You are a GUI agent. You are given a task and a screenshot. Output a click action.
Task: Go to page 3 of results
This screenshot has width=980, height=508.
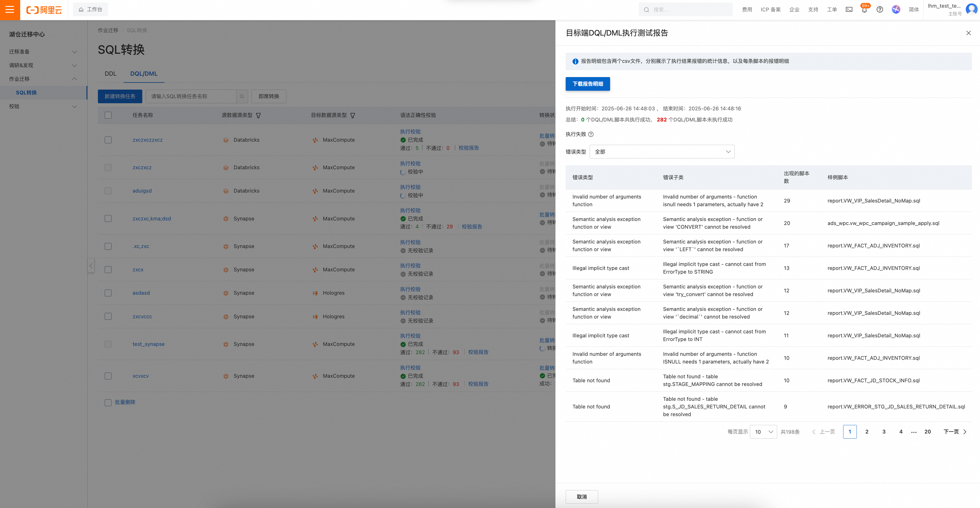(884, 432)
